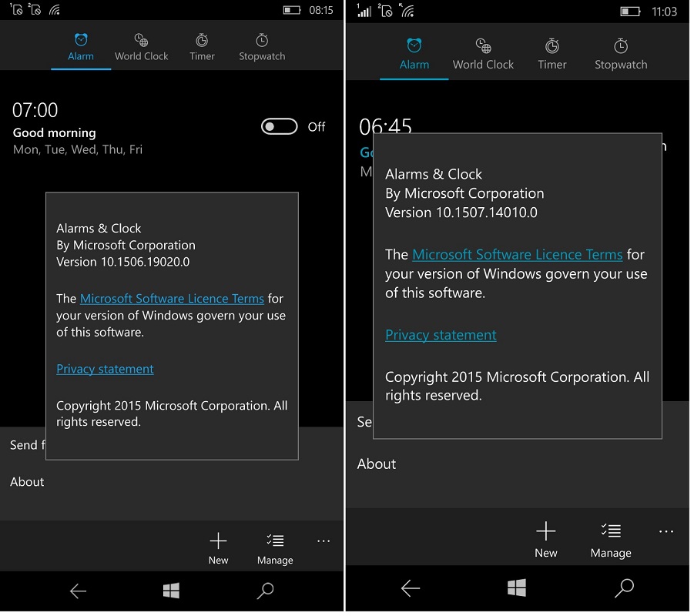
Task: Select the Stopwatch tab on the 11:03 phone
Action: pos(621,55)
